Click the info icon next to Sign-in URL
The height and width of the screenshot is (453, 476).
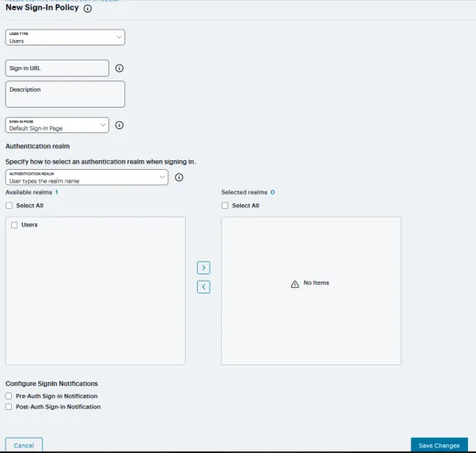click(x=120, y=68)
